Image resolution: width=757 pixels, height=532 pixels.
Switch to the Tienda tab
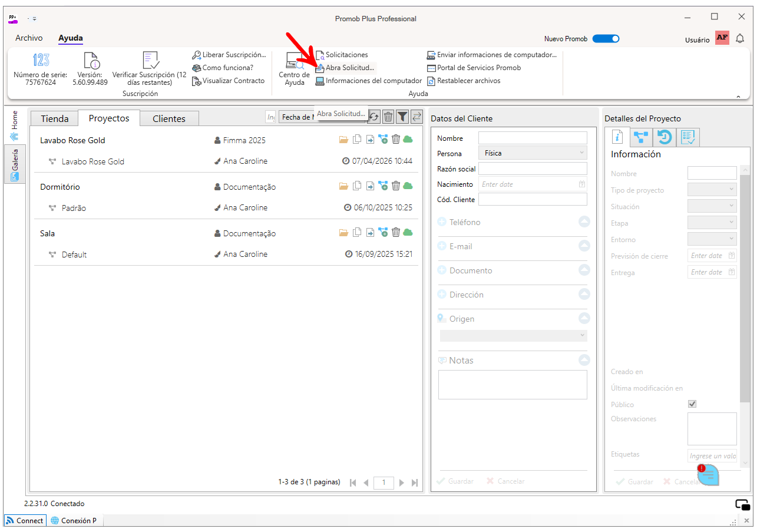55,118
